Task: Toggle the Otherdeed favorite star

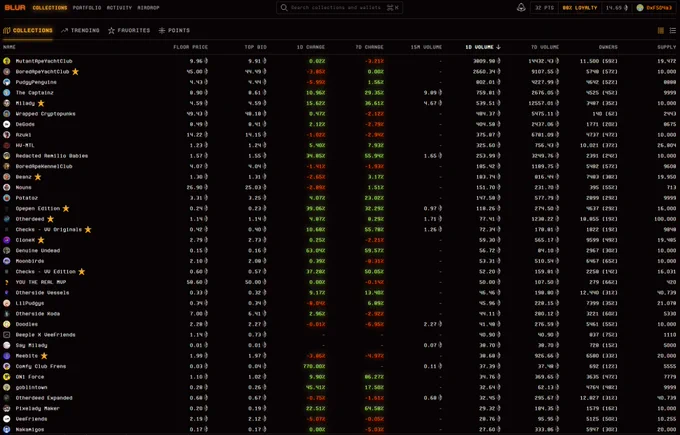Action: point(51,219)
